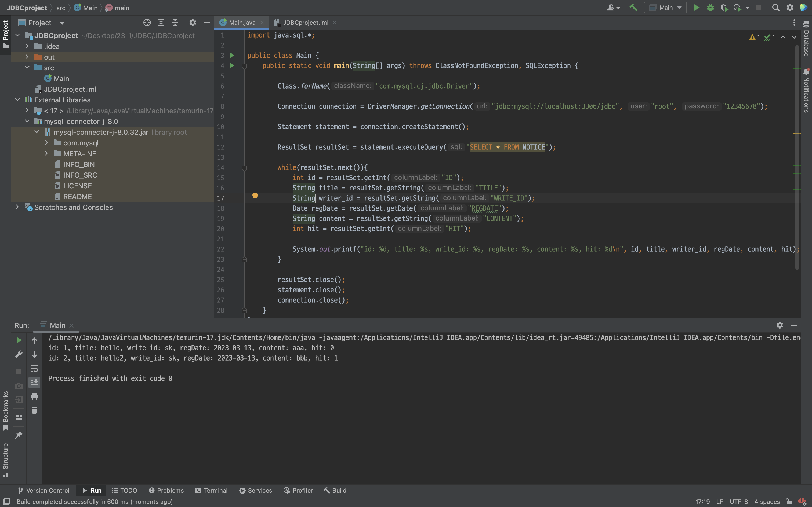Viewport: 812px width, 507px height.
Task: Click the editor vertical scrollbar
Action: click(x=797, y=158)
